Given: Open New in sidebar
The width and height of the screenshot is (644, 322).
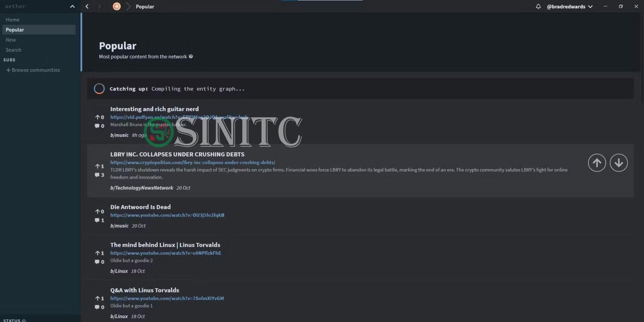Looking at the screenshot, I should click(11, 40).
